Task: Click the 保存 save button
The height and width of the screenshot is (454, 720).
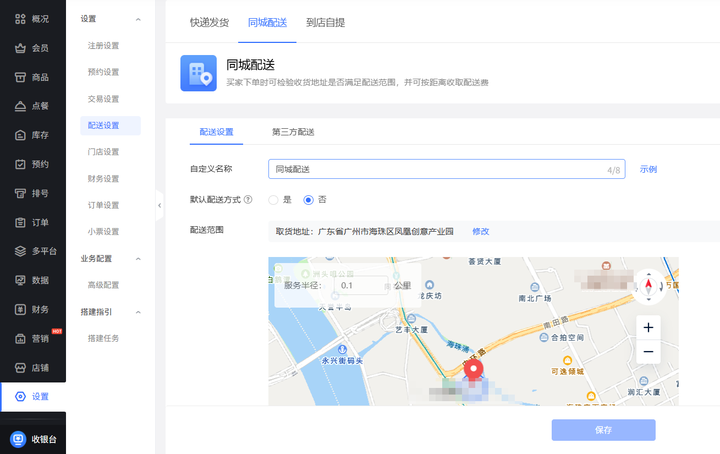Action: coord(603,430)
